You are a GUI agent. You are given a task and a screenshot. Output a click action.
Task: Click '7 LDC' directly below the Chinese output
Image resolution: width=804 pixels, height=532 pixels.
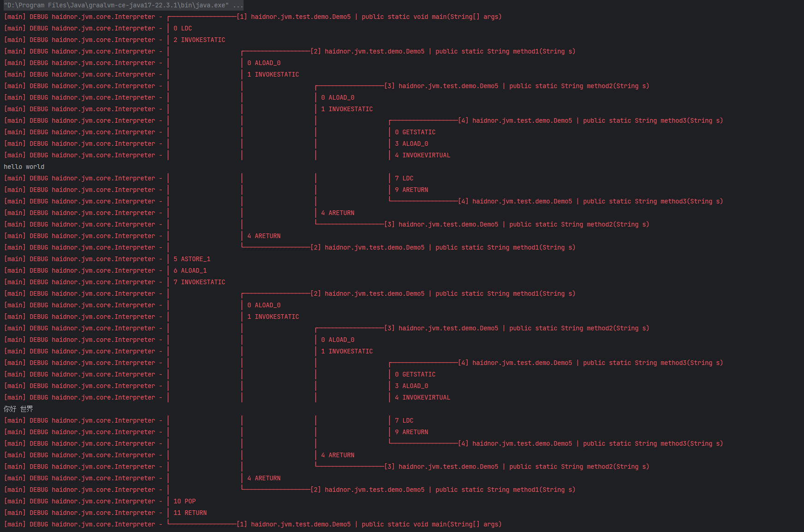404,420
